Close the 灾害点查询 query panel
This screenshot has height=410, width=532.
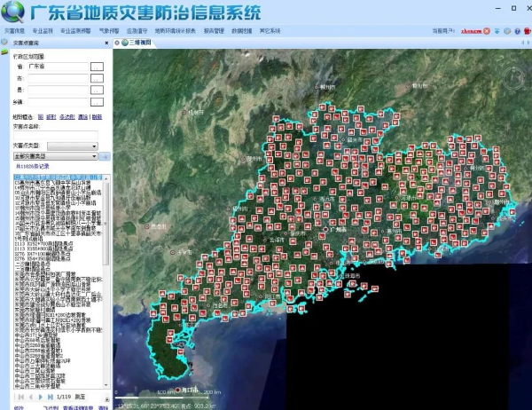106,43
